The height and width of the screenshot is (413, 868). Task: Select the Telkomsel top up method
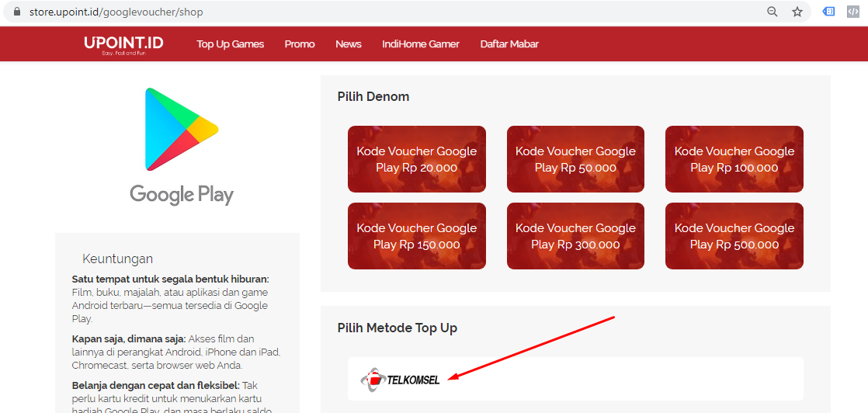(575, 379)
